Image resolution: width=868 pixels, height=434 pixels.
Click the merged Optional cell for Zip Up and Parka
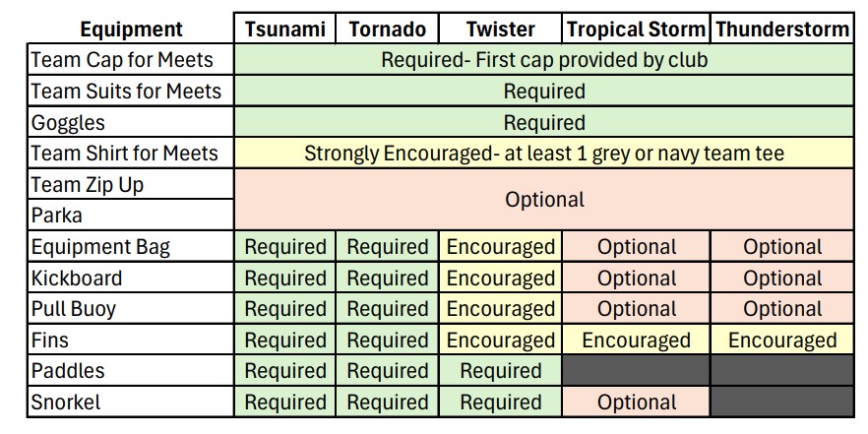pos(544,199)
